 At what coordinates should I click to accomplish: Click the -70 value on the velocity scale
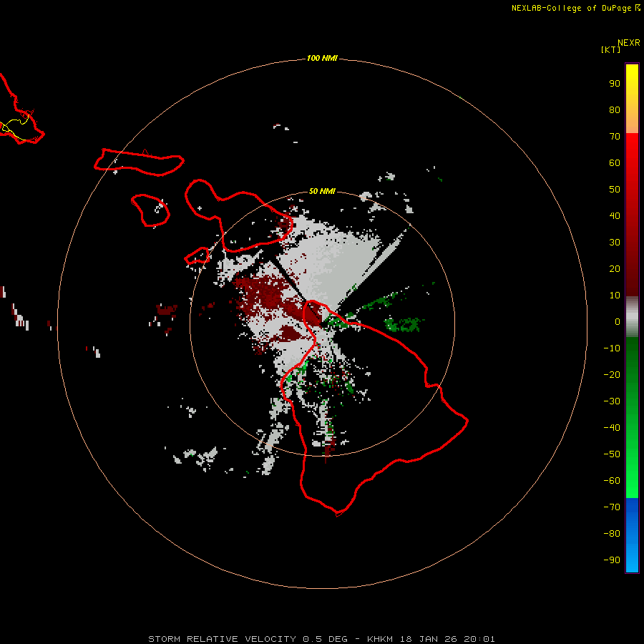pos(612,507)
